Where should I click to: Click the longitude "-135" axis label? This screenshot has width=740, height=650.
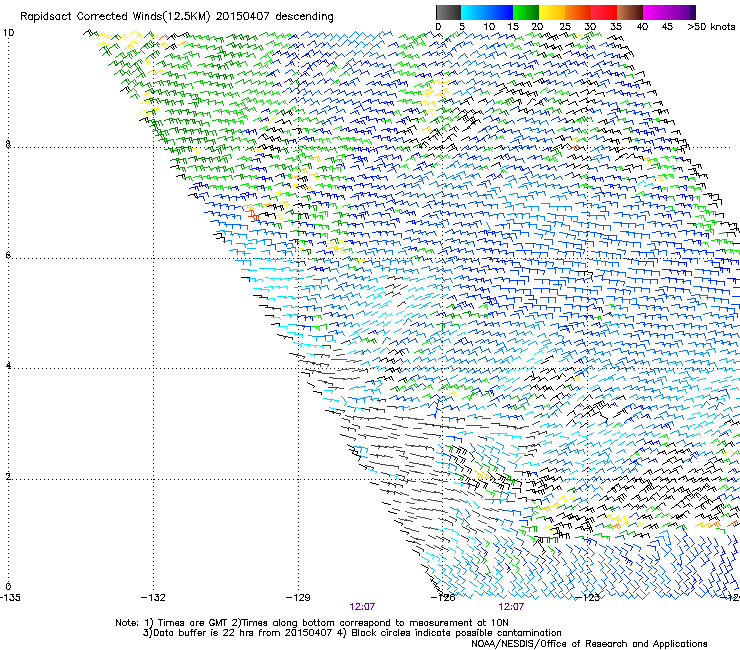coord(10,598)
